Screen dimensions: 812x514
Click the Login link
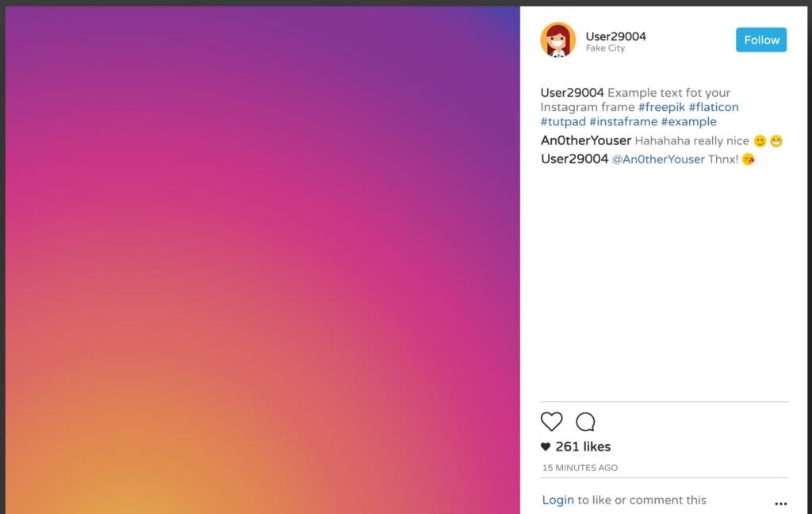click(x=557, y=500)
